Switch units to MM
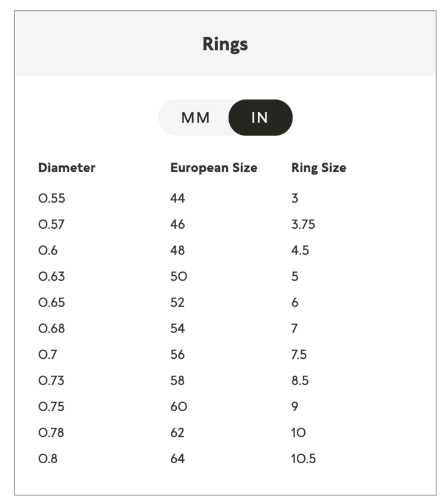This screenshot has height=504, width=445. coord(195,118)
